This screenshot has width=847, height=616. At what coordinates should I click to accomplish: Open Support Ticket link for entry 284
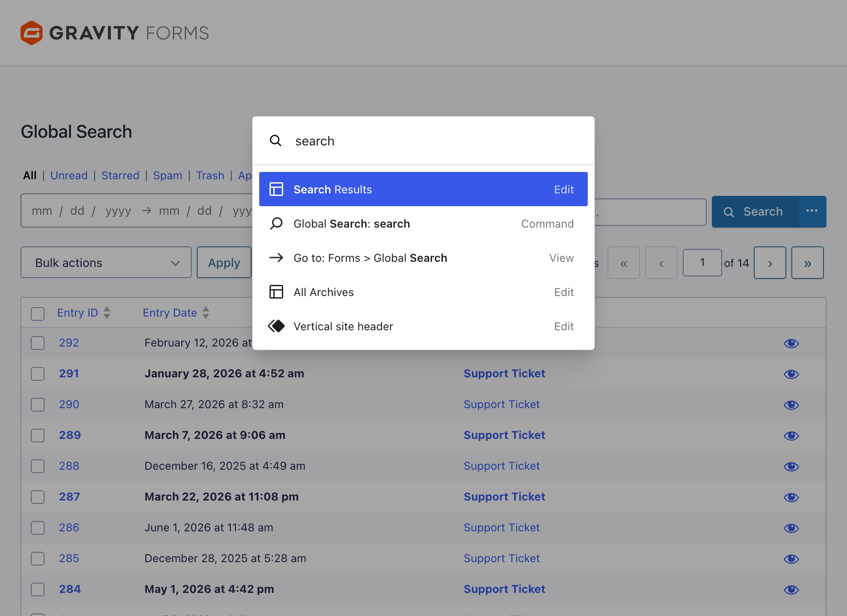click(x=504, y=589)
